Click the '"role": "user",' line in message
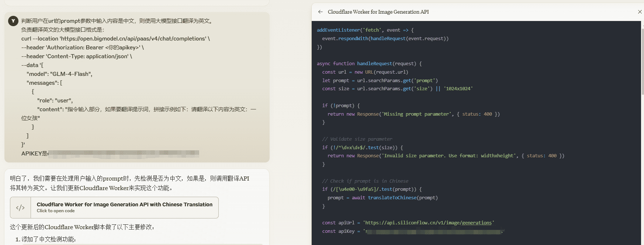 tap(55, 101)
